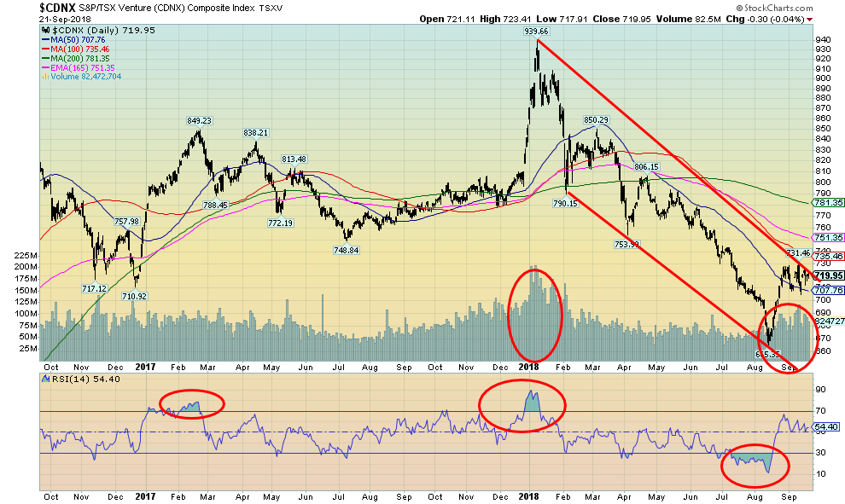Viewport: 845px width, 504px height.
Task: Click the blue "707.76" tag on price axis
Action: 830,291
